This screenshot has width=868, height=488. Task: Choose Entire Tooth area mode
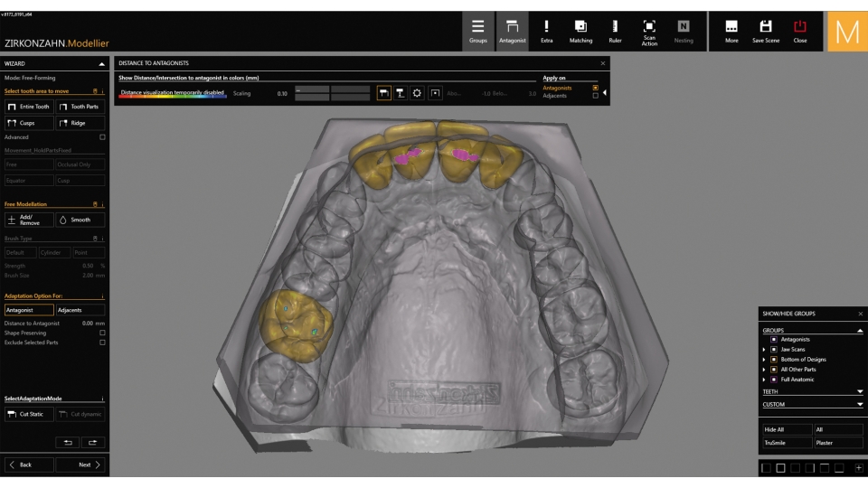tap(29, 107)
